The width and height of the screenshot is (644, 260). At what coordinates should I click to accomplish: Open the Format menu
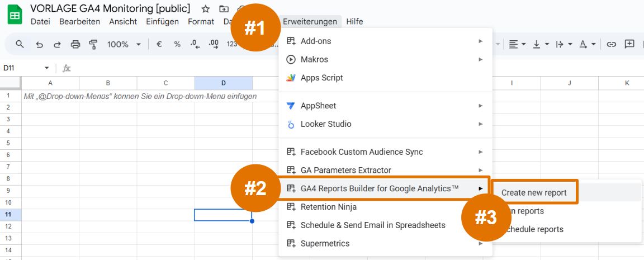[x=201, y=21]
